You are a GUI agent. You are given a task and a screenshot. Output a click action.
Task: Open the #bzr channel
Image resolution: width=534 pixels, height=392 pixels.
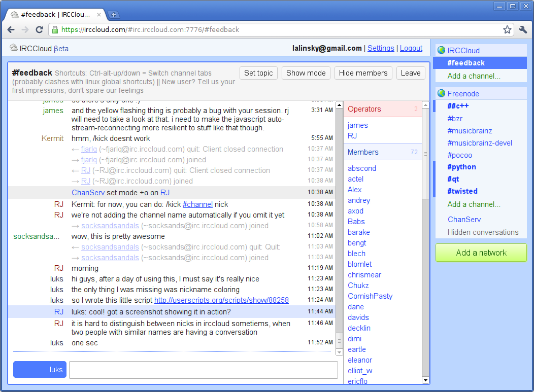455,119
